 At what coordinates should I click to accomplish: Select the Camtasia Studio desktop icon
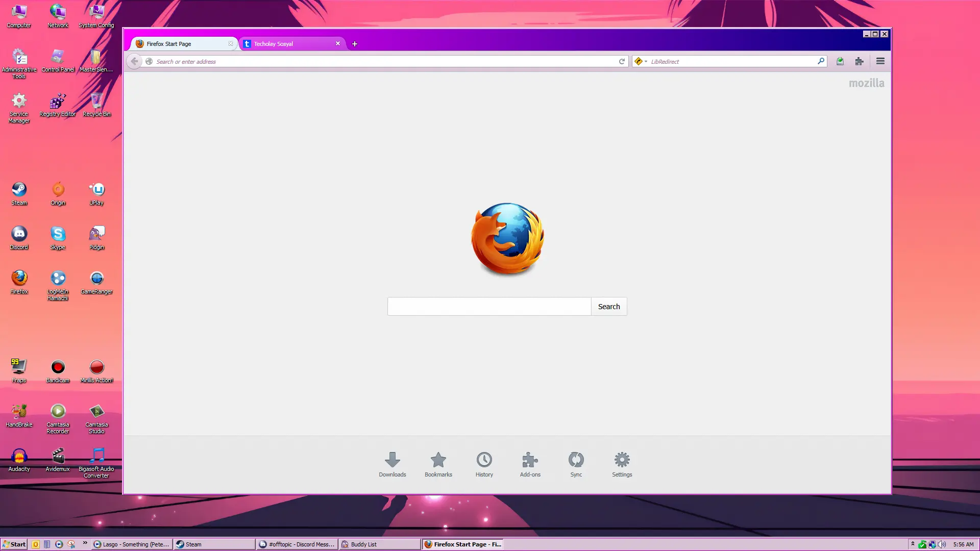tap(96, 419)
